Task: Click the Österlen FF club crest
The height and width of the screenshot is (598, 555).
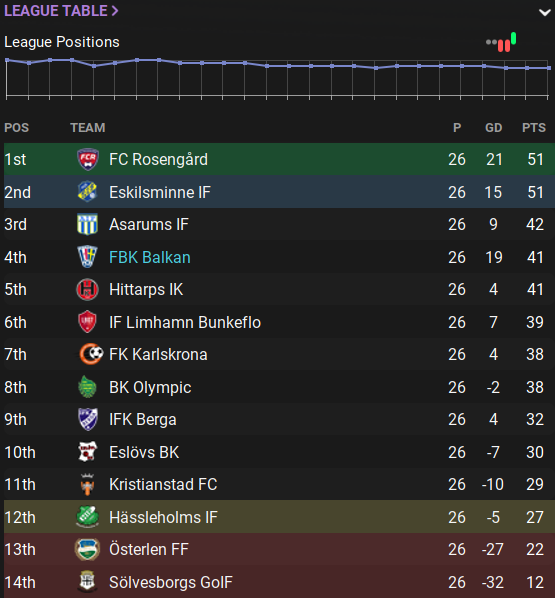Action: click(x=87, y=550)
